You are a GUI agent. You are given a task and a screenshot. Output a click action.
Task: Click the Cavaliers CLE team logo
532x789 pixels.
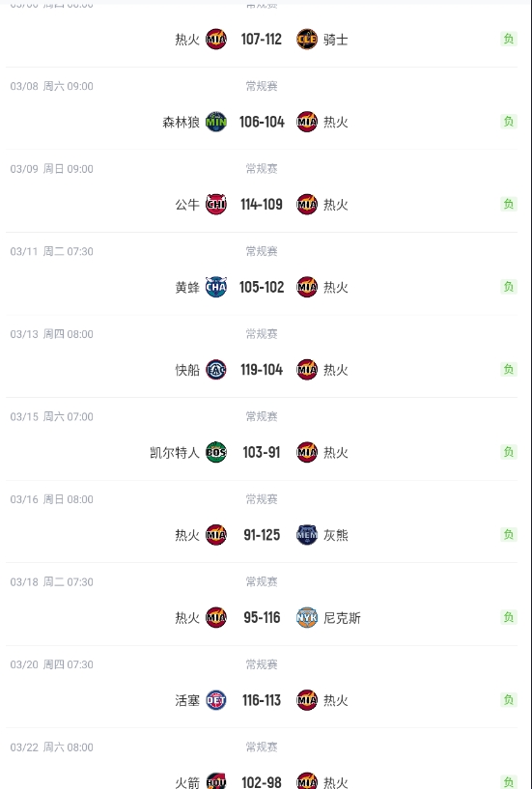(x=307, y=40)
